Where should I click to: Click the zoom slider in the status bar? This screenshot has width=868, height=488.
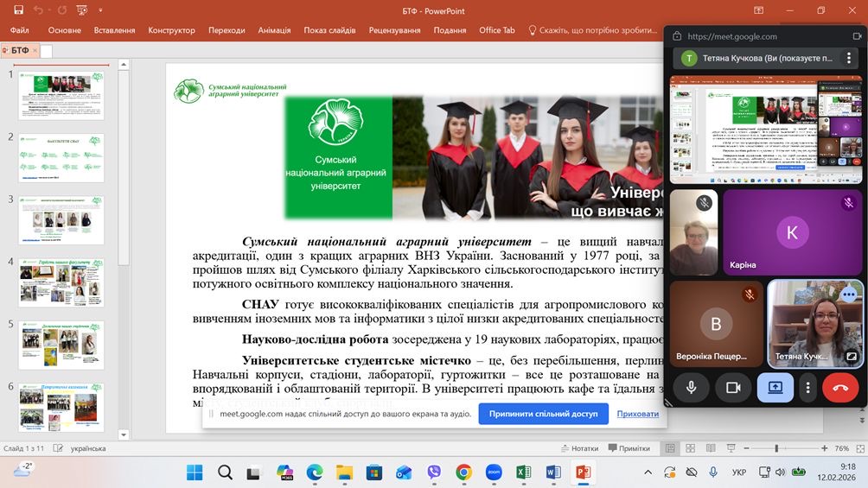tap(776, 448)
